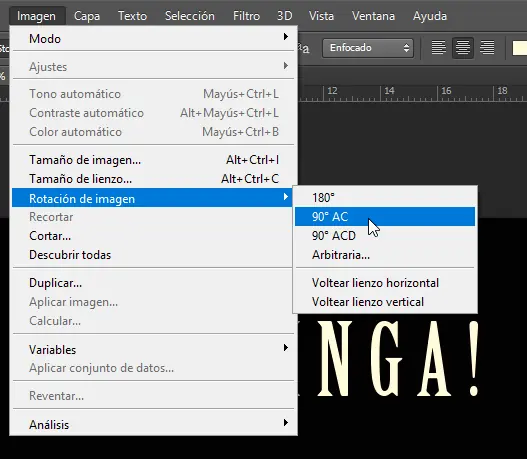The image size is (527, 459).
Task: Open the Texto menu
Action: pos(132,16)
